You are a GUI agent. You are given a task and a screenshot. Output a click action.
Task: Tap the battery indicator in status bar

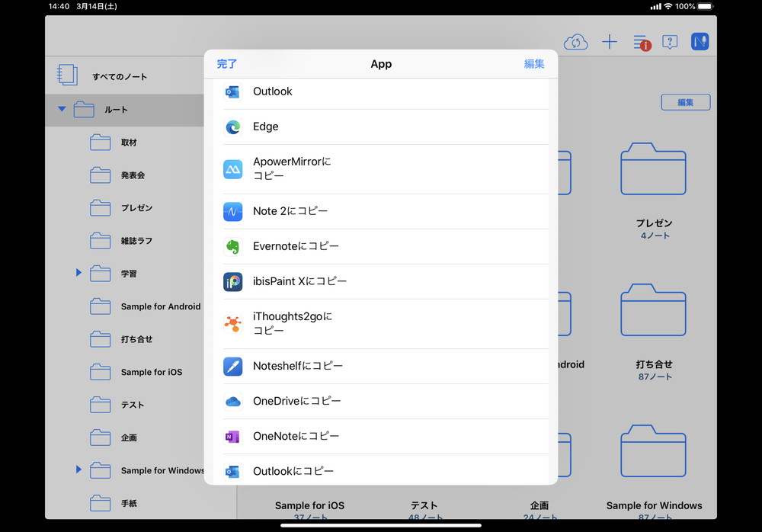click(705, 6)
